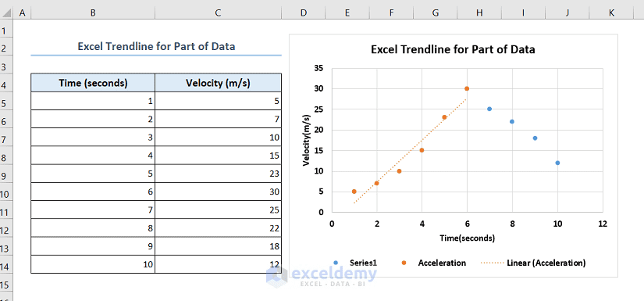644x301 pixels.
Task: Click the horizontal axis label 12
Action: pyautogui.click(x=603, y=224)
